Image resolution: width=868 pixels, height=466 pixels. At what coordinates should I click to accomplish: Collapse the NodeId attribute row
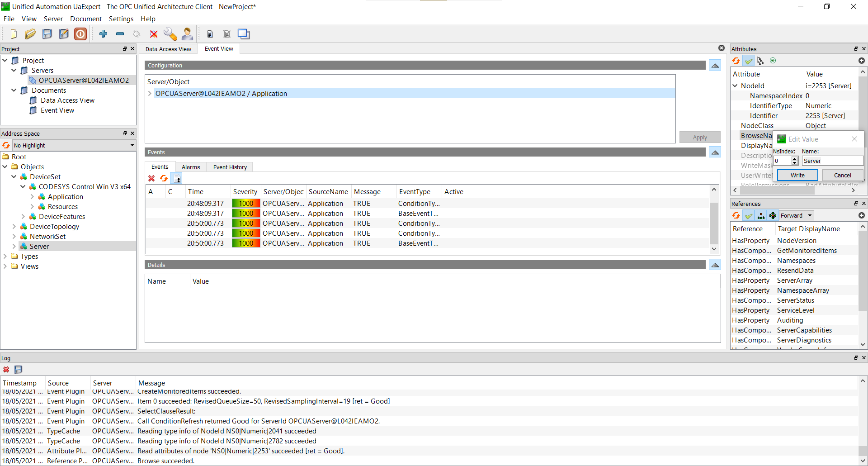pyautogui.click(x=735, y=86)
